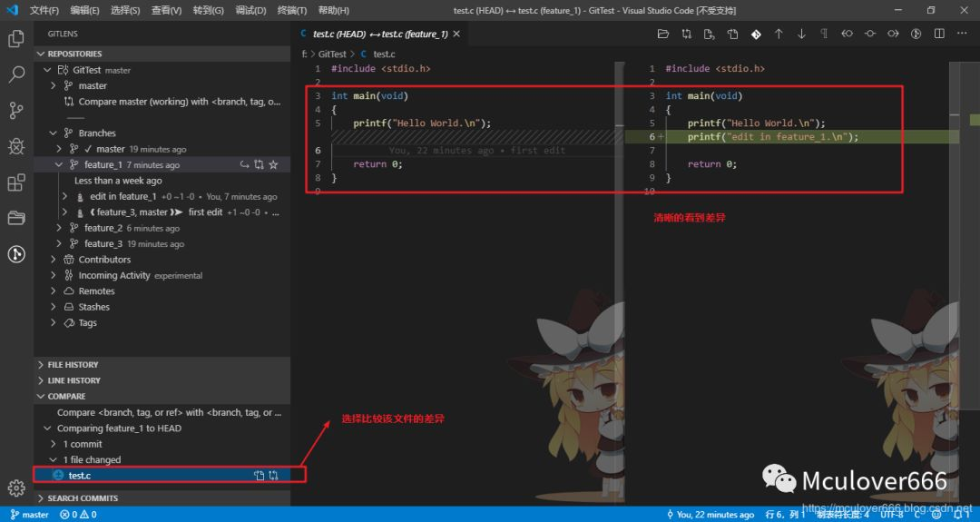Screen dimensions: 980x522
Task: Click the GitLens circular icon in editor toolbar
Action: (916, 34)
